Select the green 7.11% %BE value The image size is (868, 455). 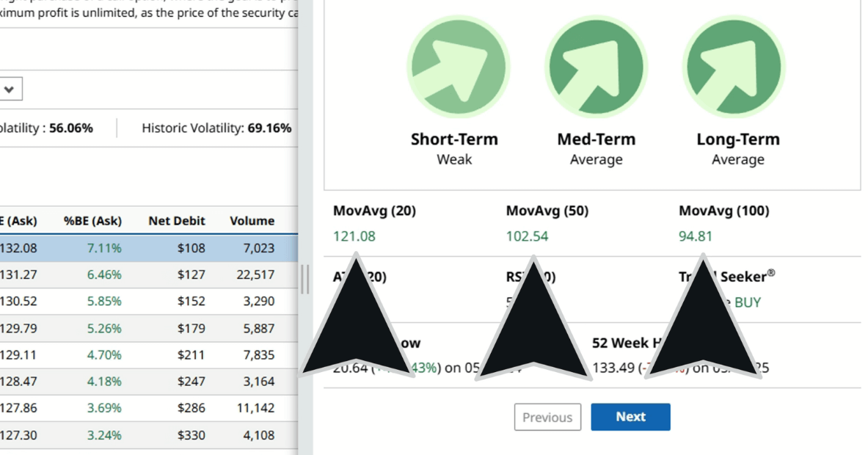pyautogui.click(x=103, y=248)
